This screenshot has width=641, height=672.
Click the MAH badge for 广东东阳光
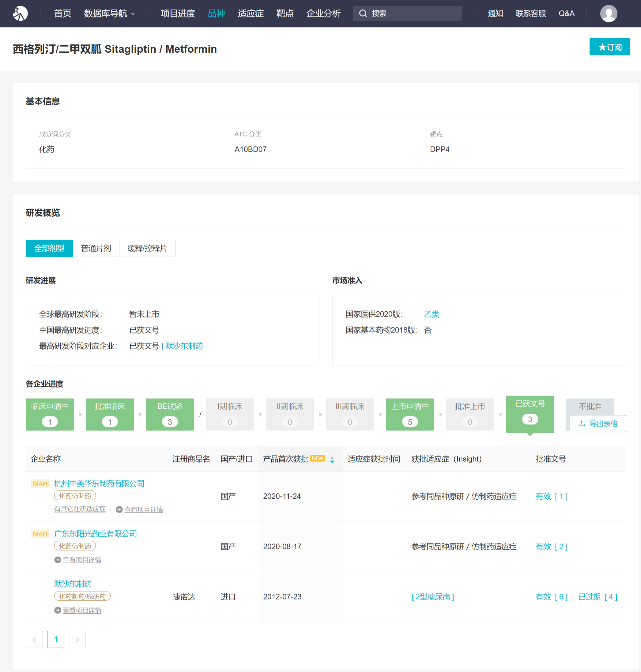pyautogui.click(x=40, y=534)
